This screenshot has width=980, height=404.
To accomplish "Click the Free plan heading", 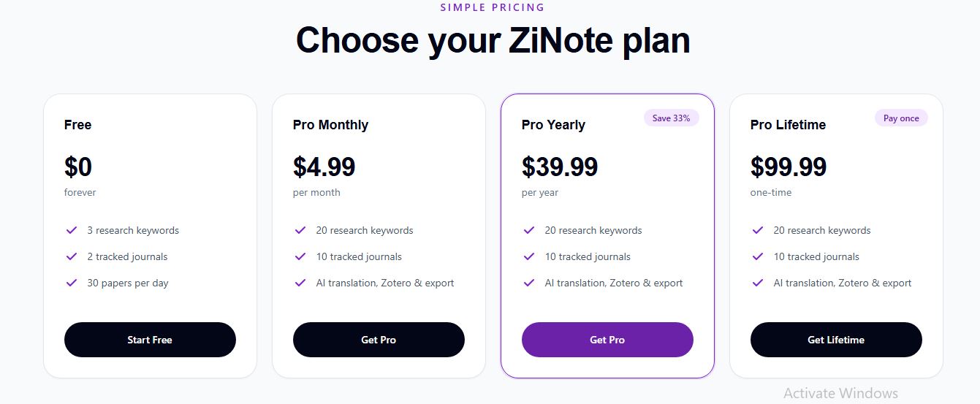I will (x=77, y=125).
